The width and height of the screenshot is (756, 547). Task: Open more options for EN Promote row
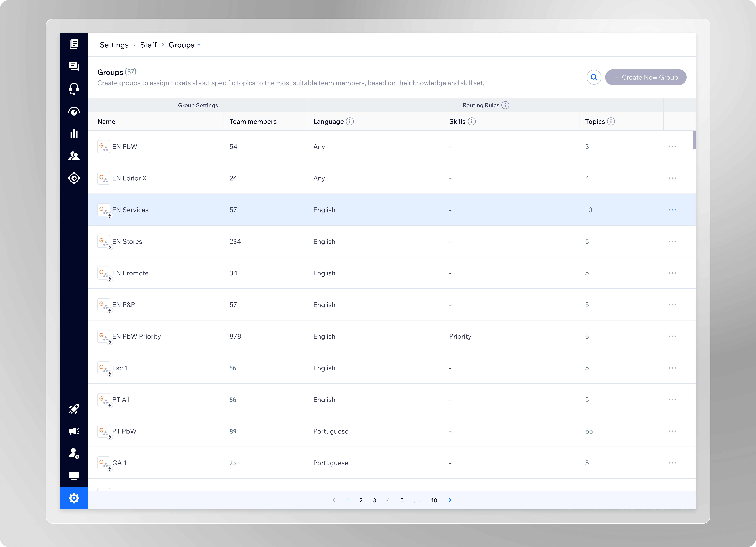(672, 273)
